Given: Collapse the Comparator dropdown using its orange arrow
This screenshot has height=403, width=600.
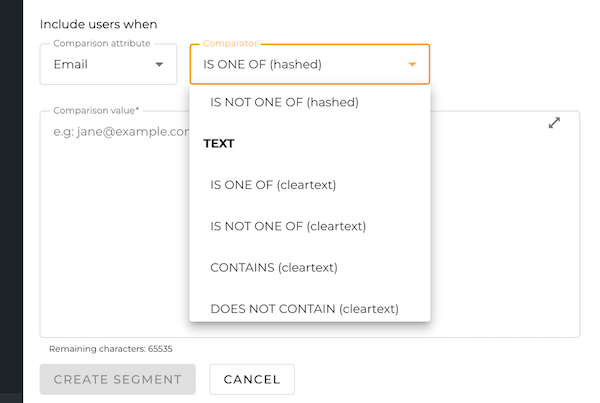Looking at the screenshot, I should pos(412,65).
